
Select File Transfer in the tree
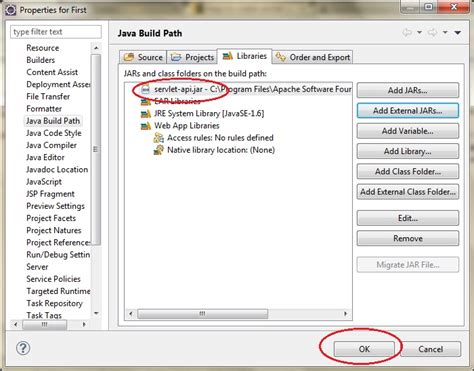click(48, 97)
